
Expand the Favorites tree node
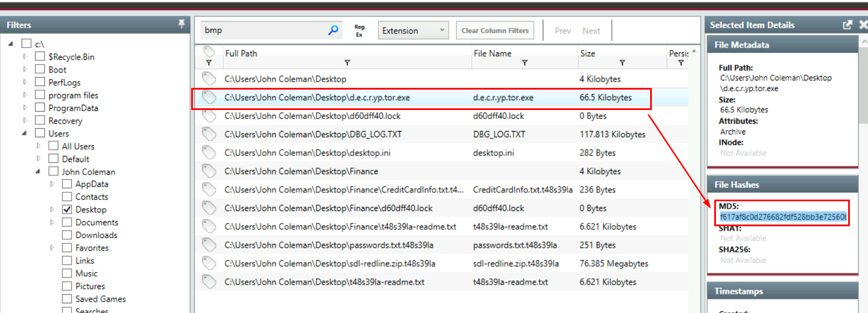[x=52, y=248]
